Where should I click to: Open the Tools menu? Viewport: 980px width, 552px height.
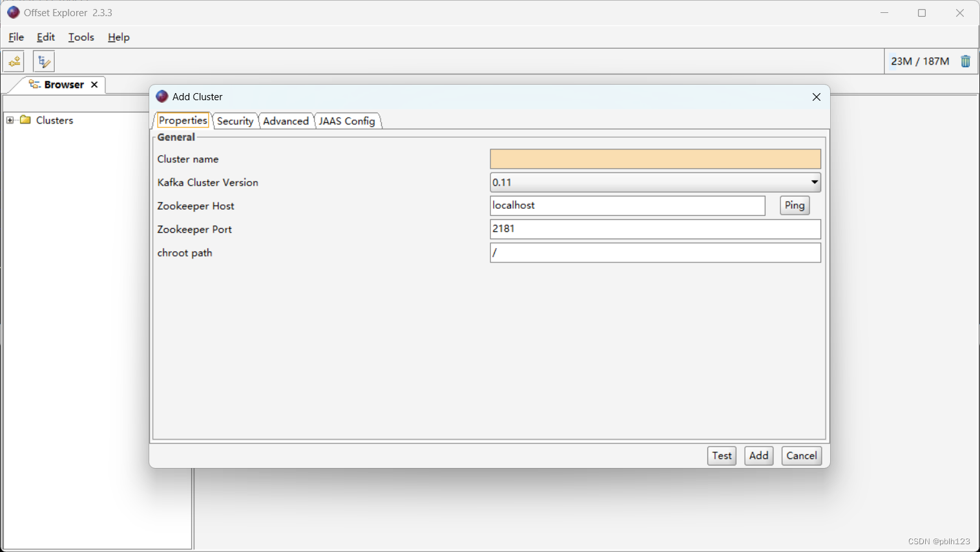tap(81, 37)
